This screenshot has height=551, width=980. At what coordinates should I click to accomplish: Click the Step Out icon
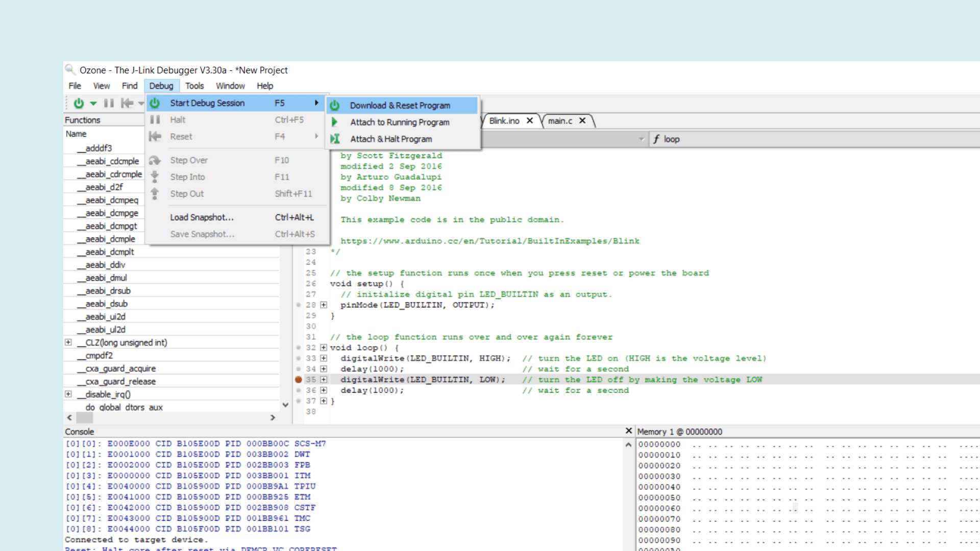pos(155,194)
